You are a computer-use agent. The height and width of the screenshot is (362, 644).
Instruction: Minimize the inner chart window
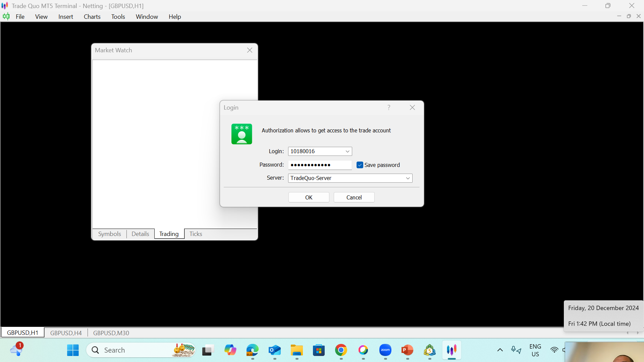[619, 16]
